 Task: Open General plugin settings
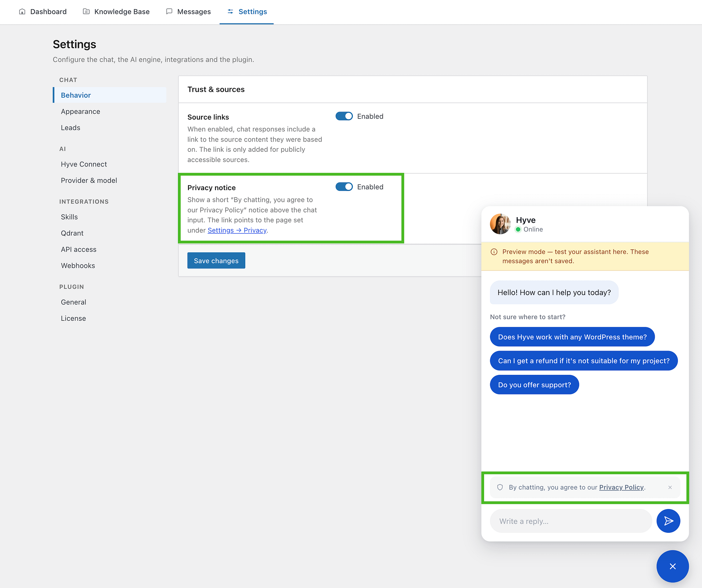point(73,302)
